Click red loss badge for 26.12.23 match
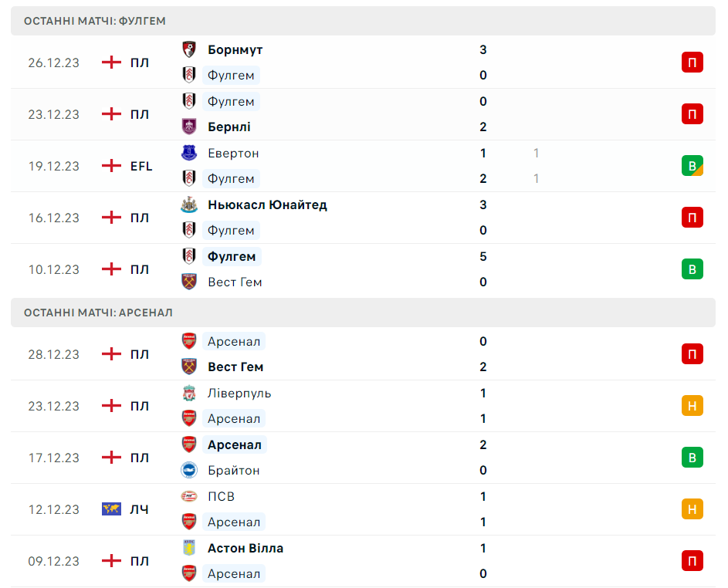This screenshot has height=588, width=728. 692,63
